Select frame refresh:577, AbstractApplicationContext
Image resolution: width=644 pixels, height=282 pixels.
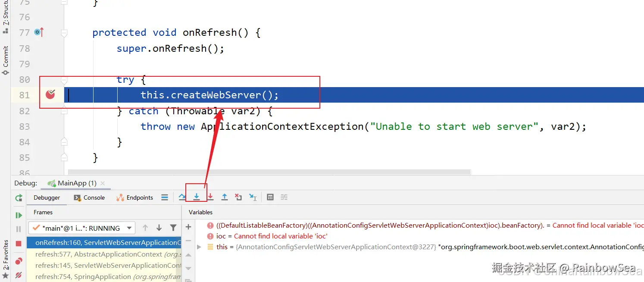point(104,254)
